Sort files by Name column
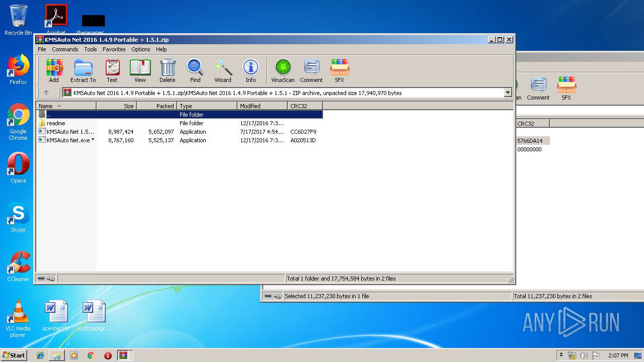This screenshot has width=644, height=362. tap(66, 106)
